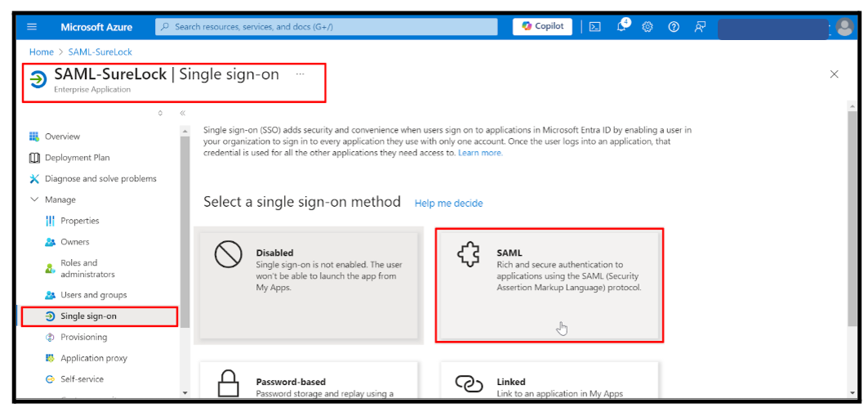The width and height of the screenshot is (868, 412).
Task: Click the sidebar scrollbar down arrow
Action: pyautogui.click(x=185, y=392)
